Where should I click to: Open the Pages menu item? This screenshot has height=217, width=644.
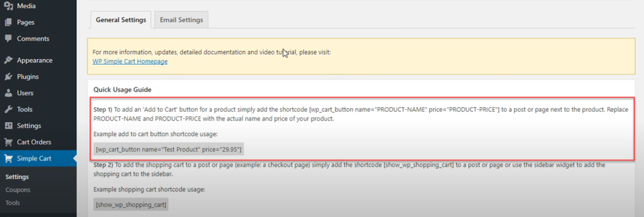coord(26,22)
